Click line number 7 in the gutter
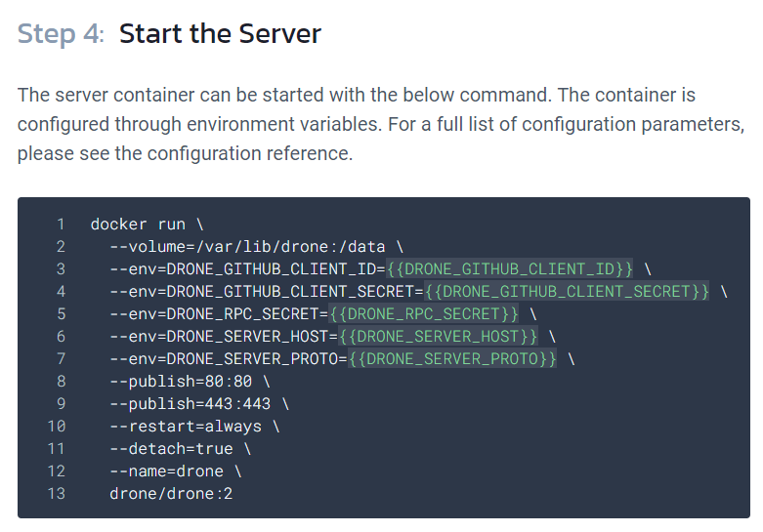763x532 pixels. click(61, 359)
